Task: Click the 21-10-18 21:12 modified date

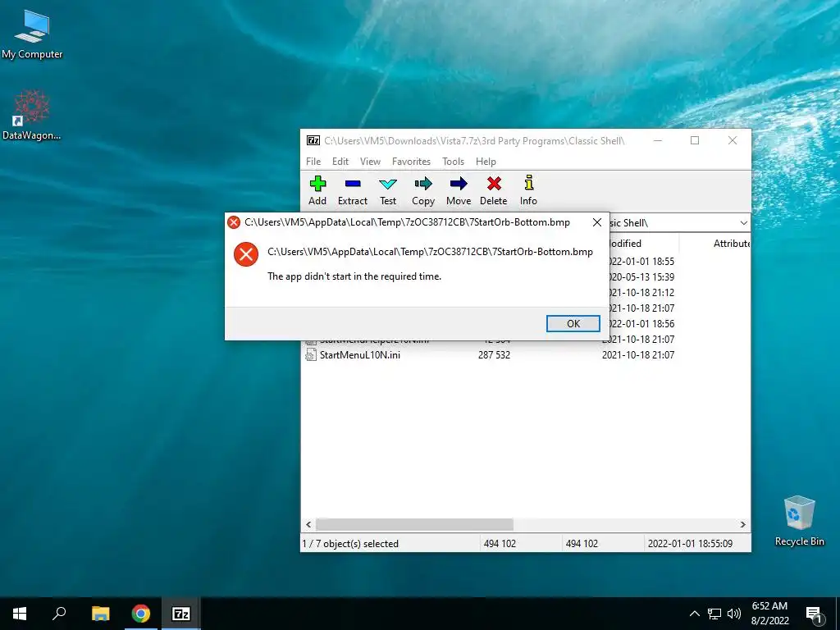Action: click(641, 293)
